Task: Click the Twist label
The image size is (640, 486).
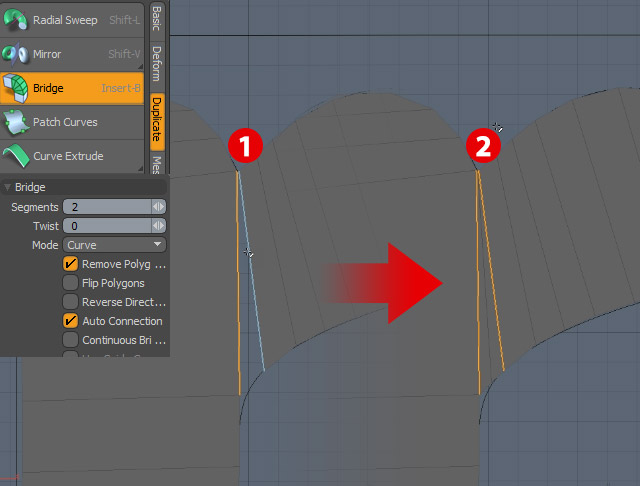Action: pos(46,226)
